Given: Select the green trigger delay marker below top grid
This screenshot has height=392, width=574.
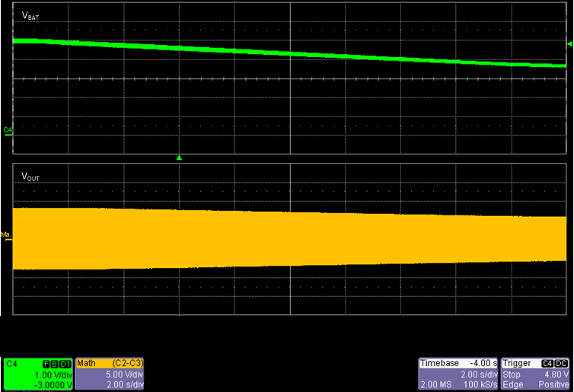Looking at the screenshot, I should tap(179, 158).
